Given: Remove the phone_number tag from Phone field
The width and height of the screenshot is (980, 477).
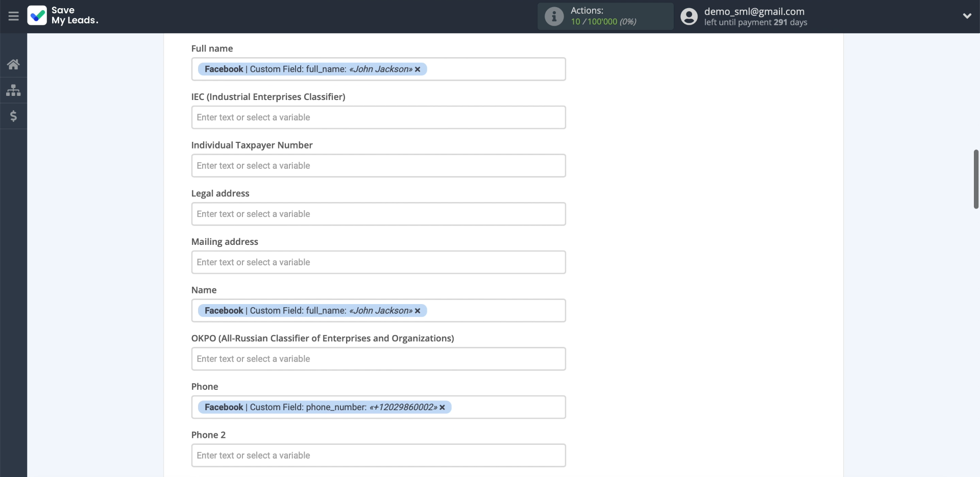Looking at the screenshot, I should 442,408.
